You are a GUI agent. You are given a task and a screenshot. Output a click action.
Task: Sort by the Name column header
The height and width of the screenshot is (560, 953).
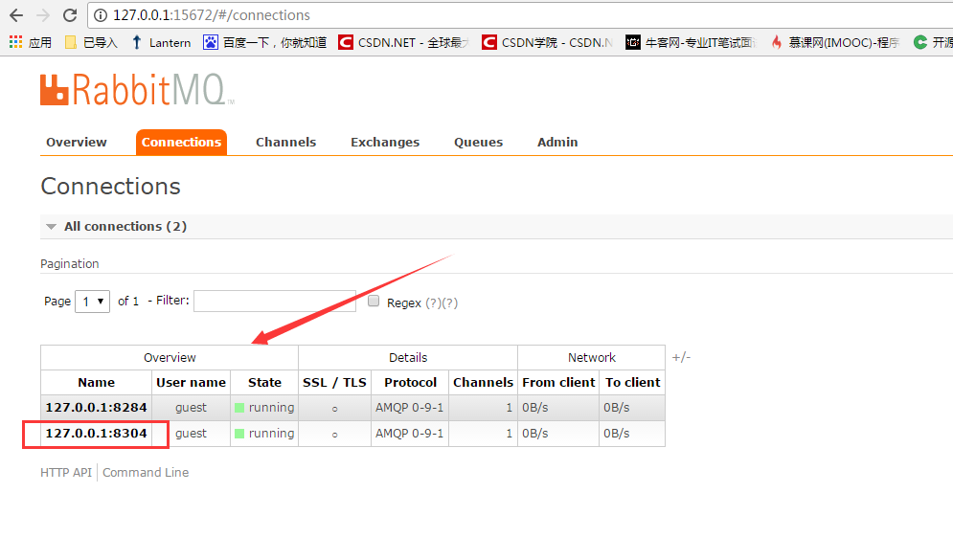[x=96, y=383]
